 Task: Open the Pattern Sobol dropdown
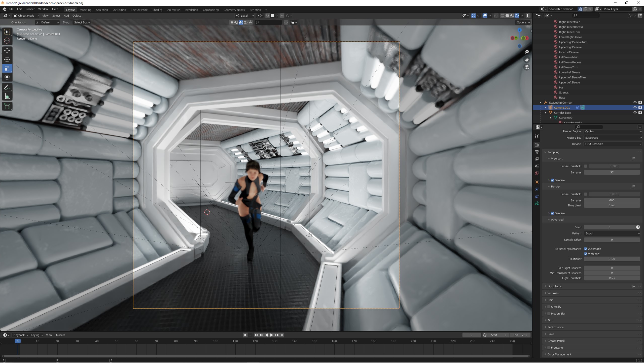coord(612,233)
